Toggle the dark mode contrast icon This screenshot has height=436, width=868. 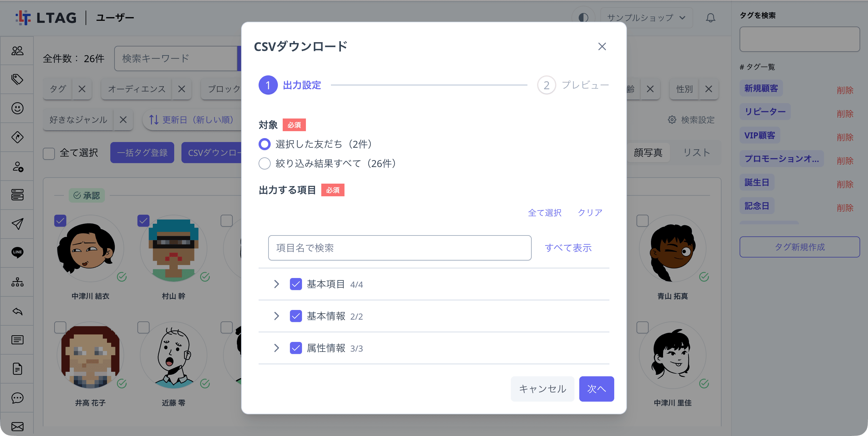(x=583, y=17)
